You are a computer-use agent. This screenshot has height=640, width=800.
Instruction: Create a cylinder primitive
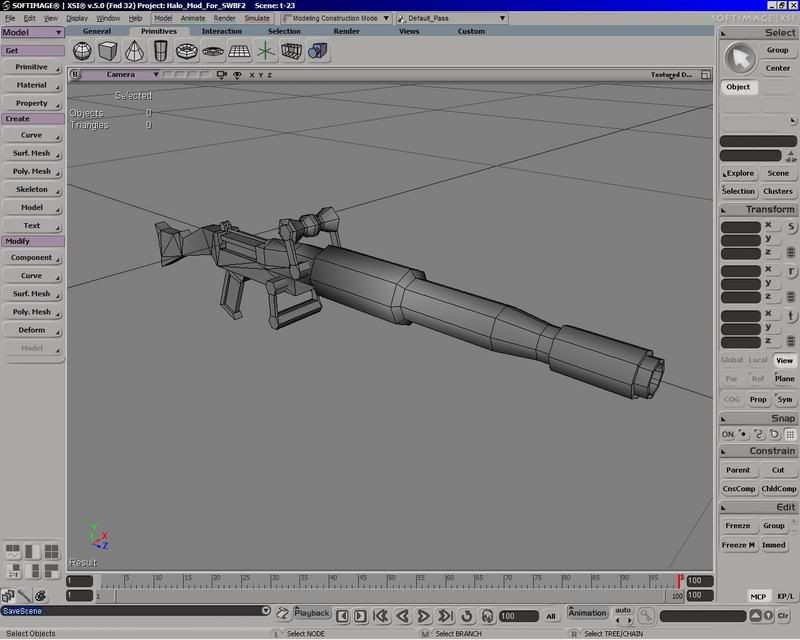[161, 51]
